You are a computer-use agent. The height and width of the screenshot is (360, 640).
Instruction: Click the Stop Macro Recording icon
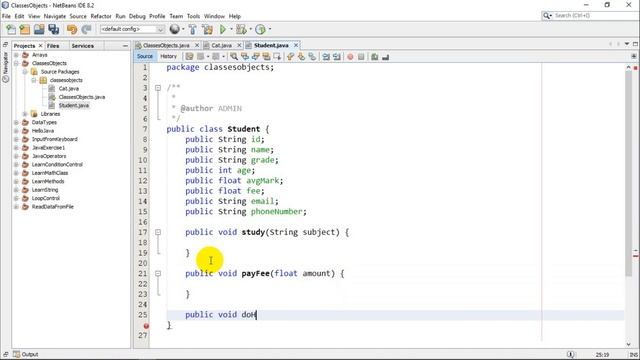pyautogui.click(x=361, y=57)
